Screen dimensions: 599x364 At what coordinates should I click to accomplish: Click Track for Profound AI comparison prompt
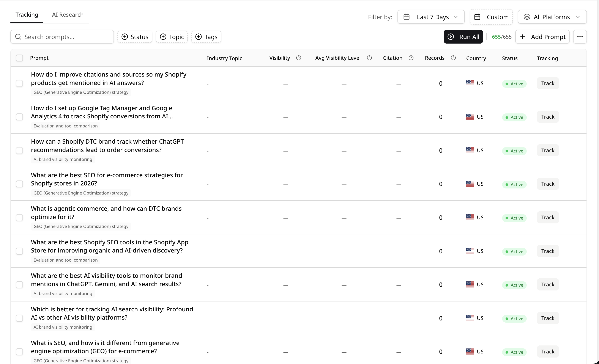[547, 318]
